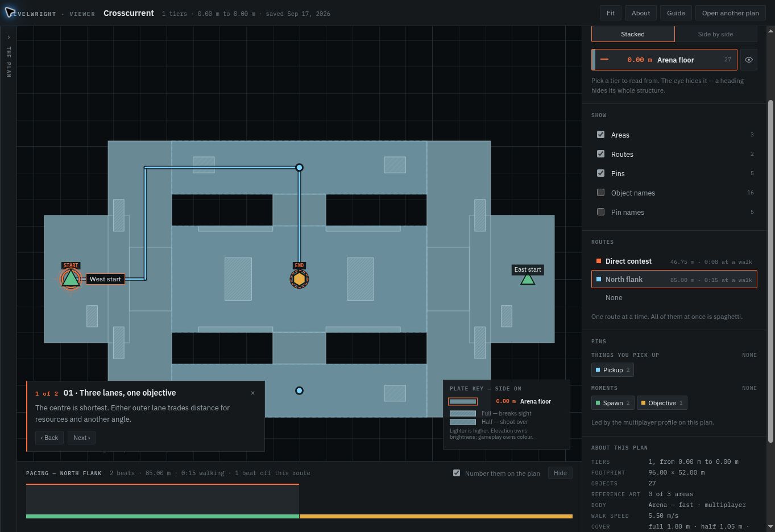Image resolution: width=775 pixels, height=532 pixels.
Task: Click NONE beside Things You Pick Up
Action: click(749, 355)
